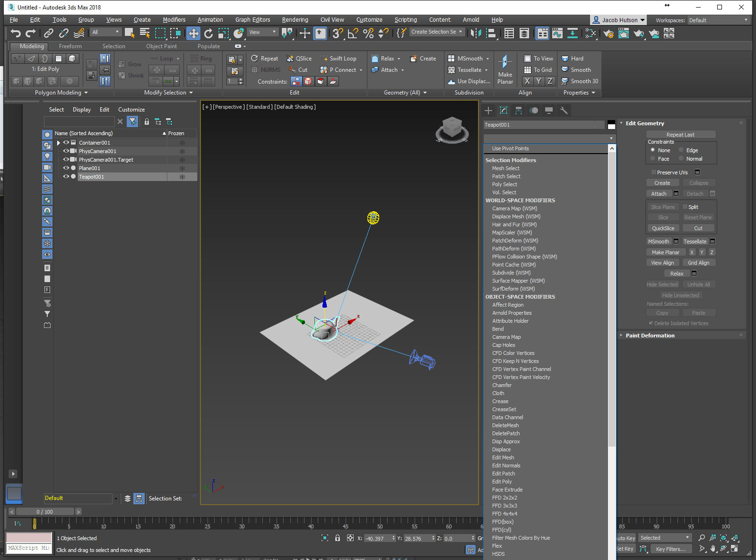Toggle the Percent Snap icon
The image size is (756, 560).
[368, 33]
